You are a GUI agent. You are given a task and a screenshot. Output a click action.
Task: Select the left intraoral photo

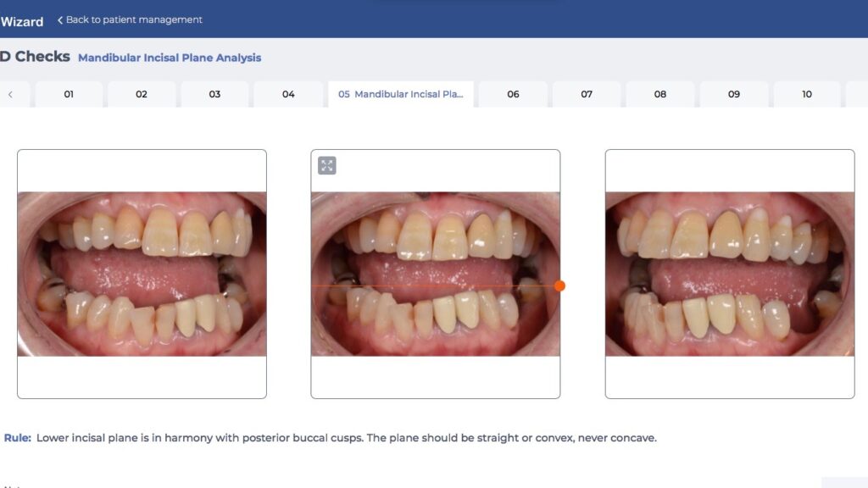click(x=142, y=274)
